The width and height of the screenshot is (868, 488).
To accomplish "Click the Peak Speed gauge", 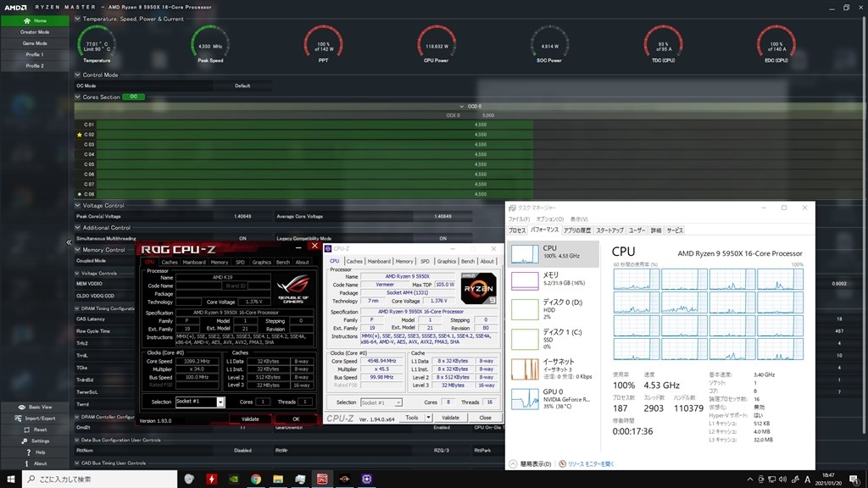I will (x=210, y=44).
